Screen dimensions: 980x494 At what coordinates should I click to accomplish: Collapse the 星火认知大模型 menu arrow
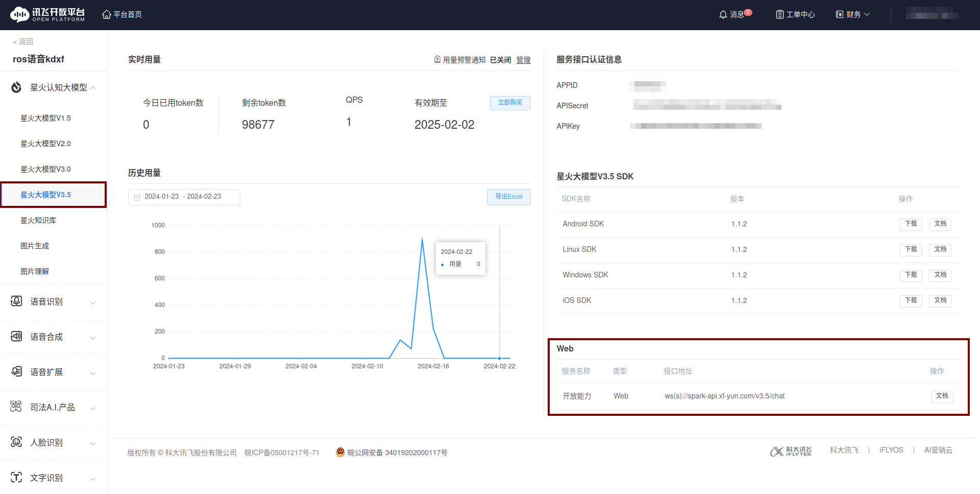pyautogui.click(x=93, y=88)
